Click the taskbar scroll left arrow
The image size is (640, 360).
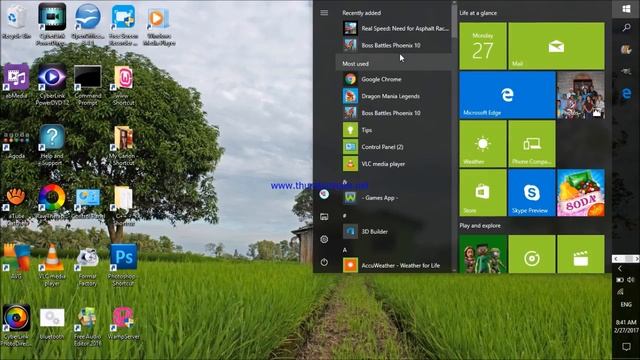[x=616, y=259]
